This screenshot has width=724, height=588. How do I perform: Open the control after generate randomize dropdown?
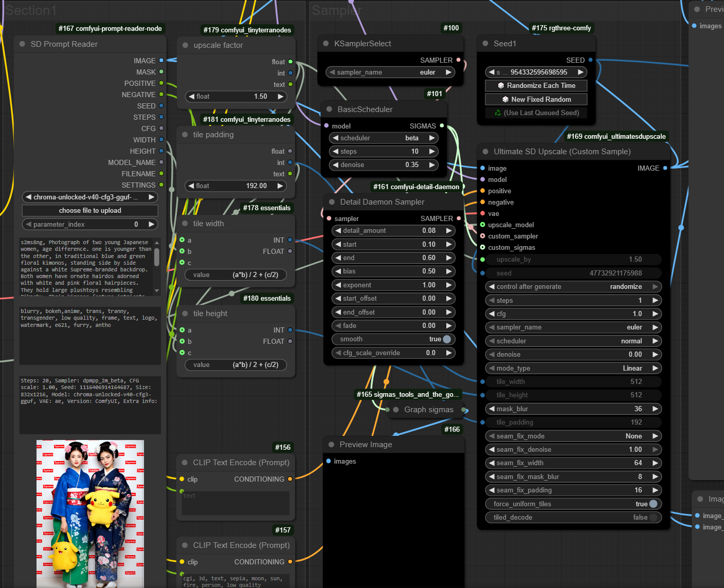573,287
